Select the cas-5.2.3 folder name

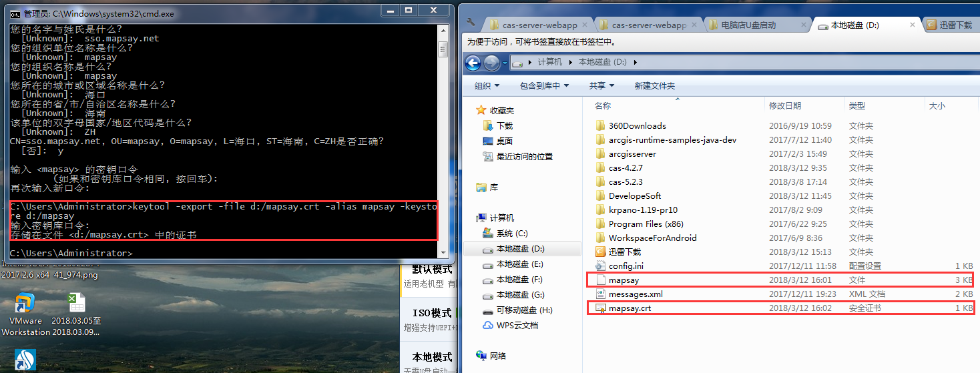pos(626,181)
